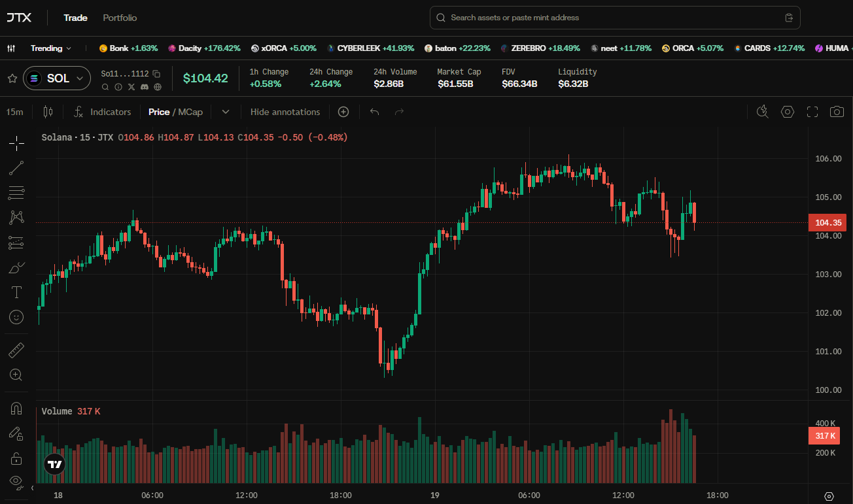Hide all drawings with eye icon
853x504 pixels.
16,482
